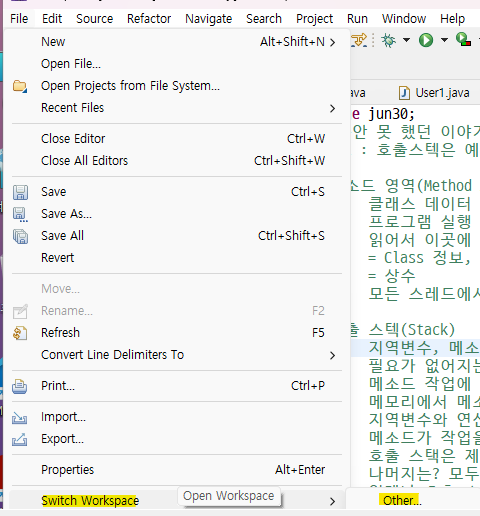Image resolution: width=480 pixels, height=516 pixels.
Task: Open the Refactor menu
Action: (x=149, y=19)
